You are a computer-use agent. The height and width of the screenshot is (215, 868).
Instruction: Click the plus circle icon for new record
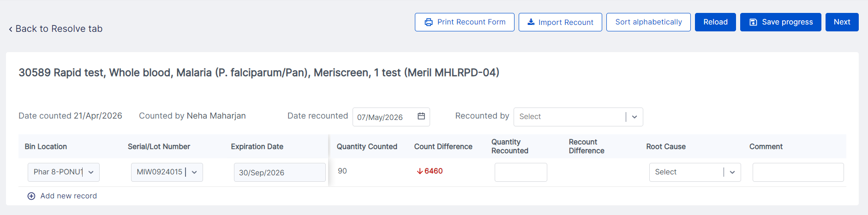[x=31, y=196]
